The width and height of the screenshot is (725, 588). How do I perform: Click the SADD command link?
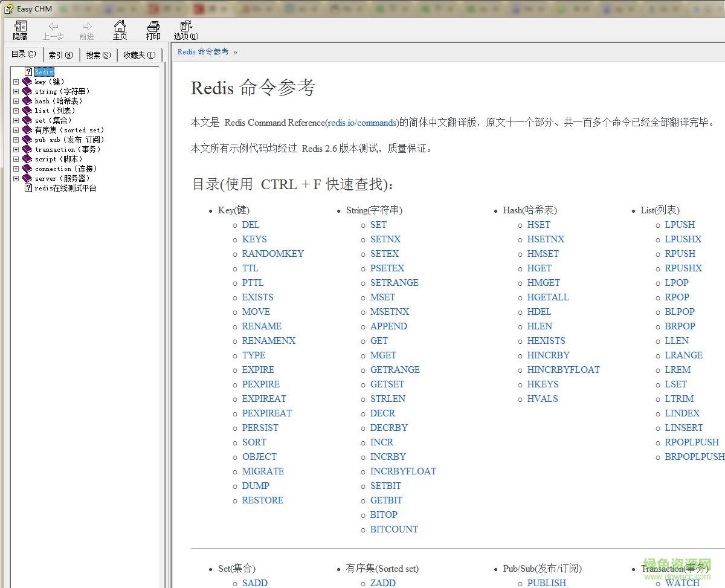[255, 583]
